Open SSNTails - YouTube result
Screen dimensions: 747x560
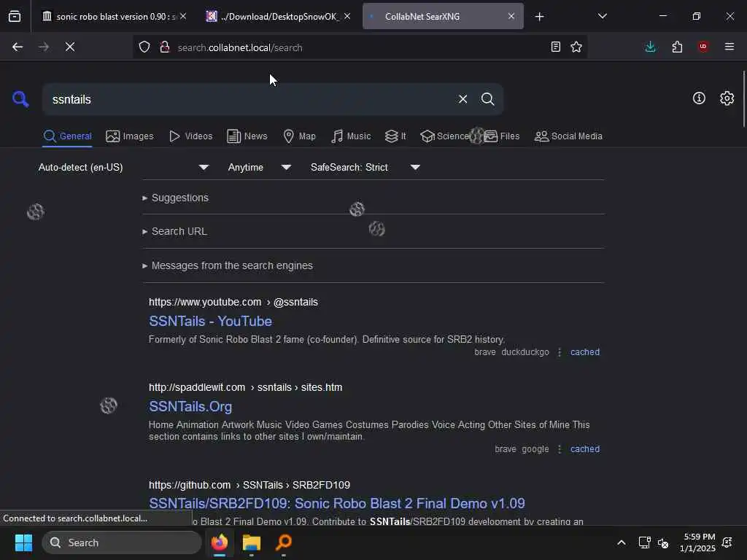(x=210, y=321)
